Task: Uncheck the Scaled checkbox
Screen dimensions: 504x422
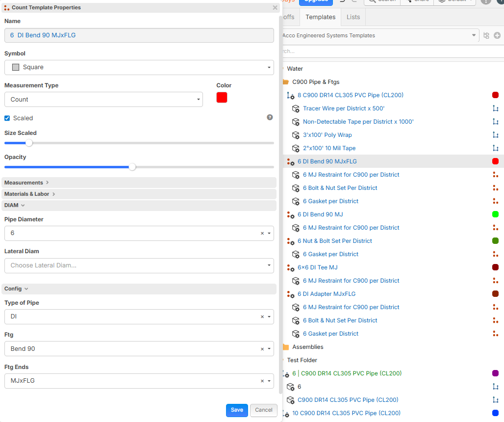Action: 7,118
